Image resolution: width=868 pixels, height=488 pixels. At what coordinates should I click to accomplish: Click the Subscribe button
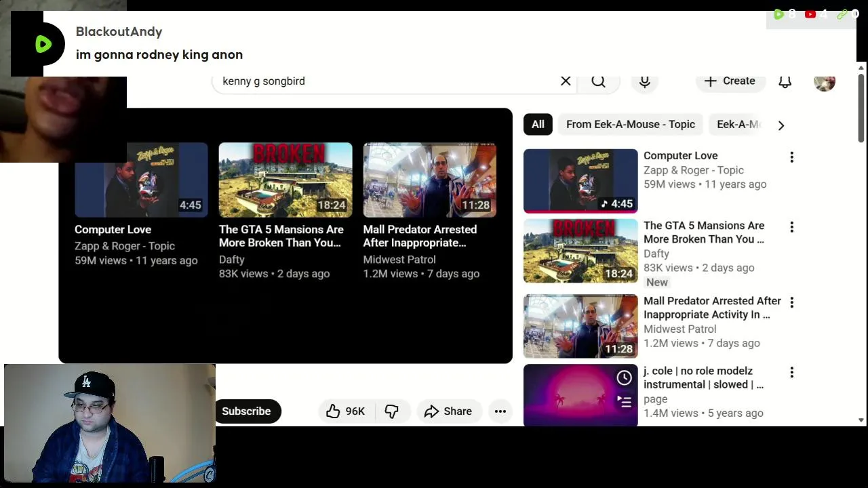tap(247, 411)
